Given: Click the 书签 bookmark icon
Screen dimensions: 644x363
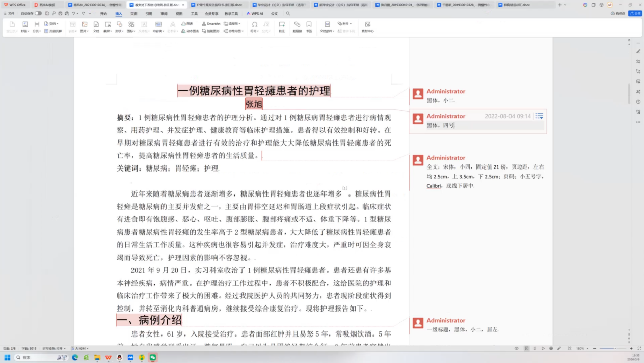Looking at the screenshot, I should point(309,26).
